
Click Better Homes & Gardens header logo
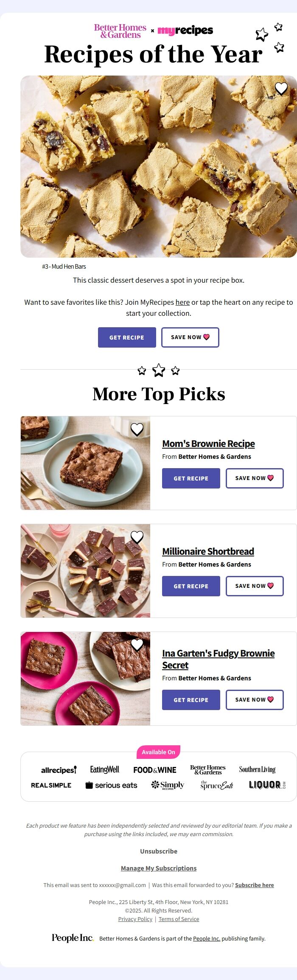point(120,31)
